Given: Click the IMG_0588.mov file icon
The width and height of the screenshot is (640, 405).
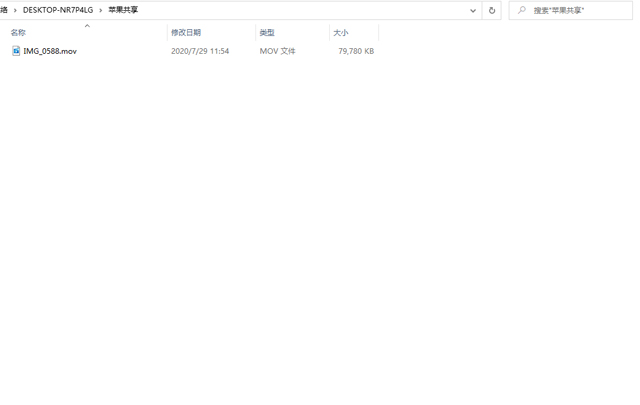Looking at the screenshot, I should tap(16, 51).
